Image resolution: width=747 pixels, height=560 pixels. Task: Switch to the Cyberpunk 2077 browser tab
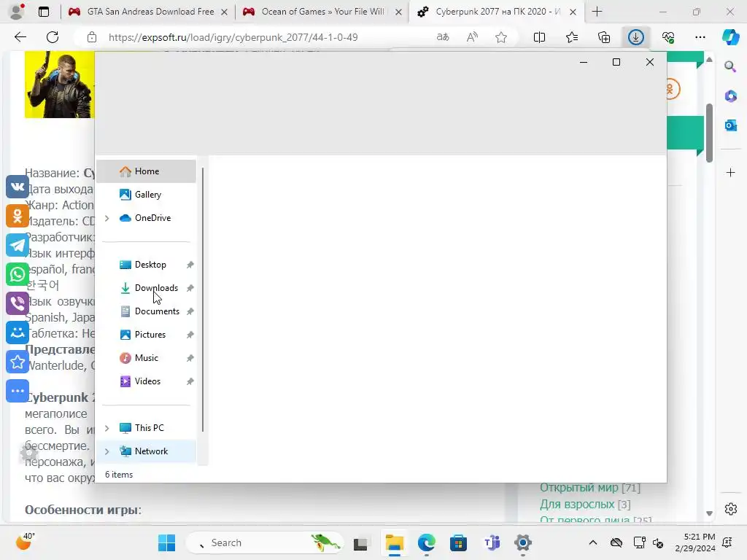[x=495, y=12]
